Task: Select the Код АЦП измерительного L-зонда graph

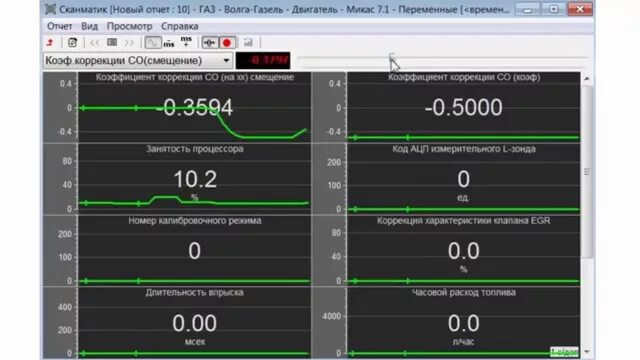Action: (446, 179)
